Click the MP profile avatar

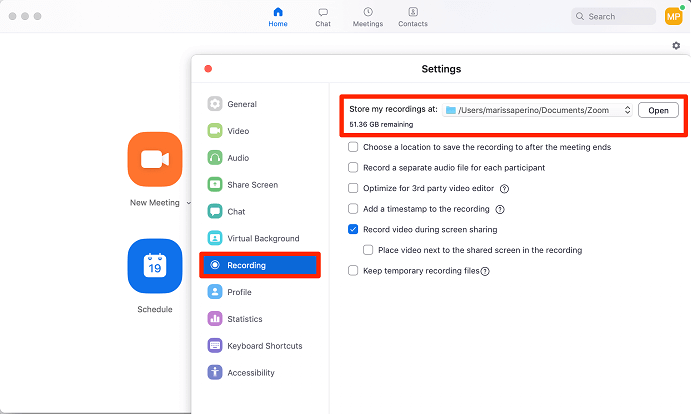673,16
